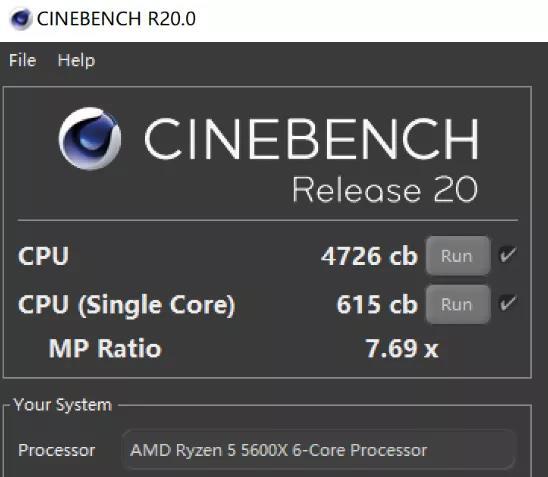
Task: Click the MP Ratio 7.69 x value
Action: [402, 348]
